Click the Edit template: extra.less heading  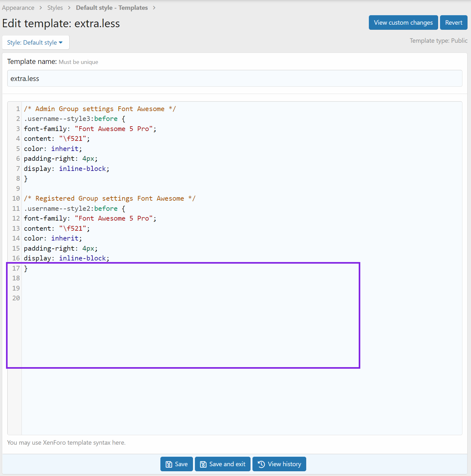[61, 23]
